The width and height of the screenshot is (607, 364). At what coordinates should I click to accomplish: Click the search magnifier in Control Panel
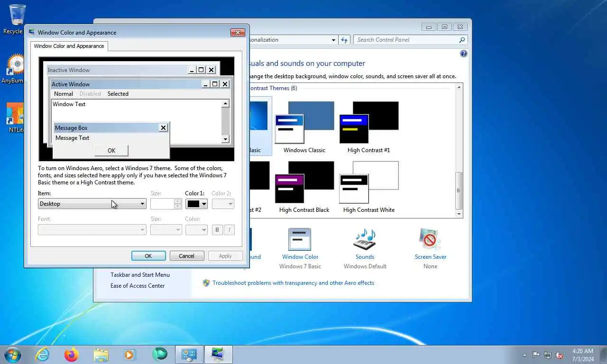[x=462, y=40]
